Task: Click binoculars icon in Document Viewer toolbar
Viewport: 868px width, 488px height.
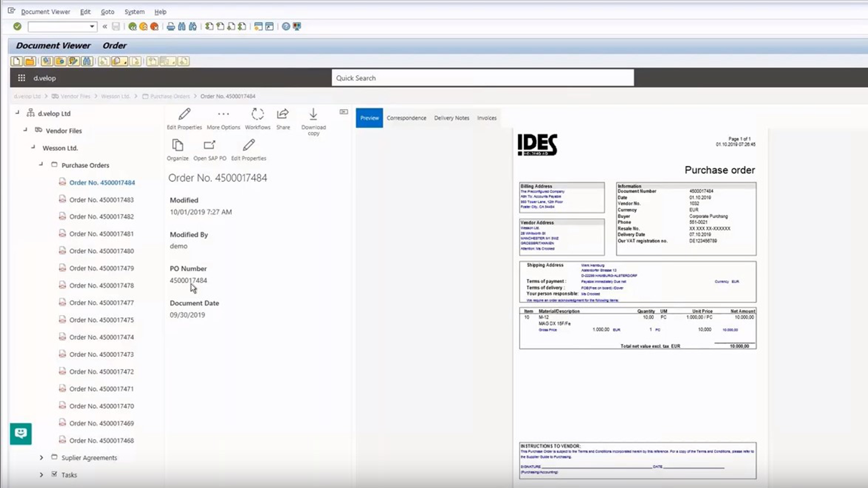Action: (x=87, y=61)
